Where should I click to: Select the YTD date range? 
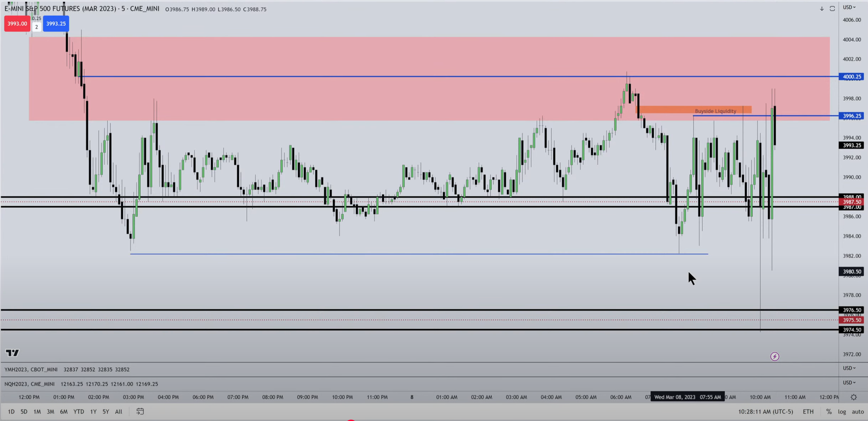tap(79, 411)
